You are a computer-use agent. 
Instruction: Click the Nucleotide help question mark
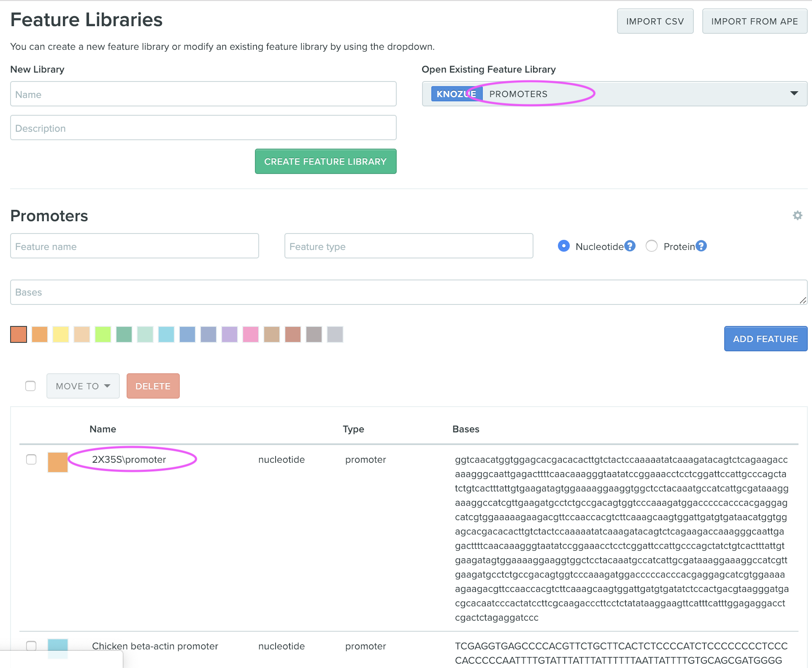pos(630,246)
